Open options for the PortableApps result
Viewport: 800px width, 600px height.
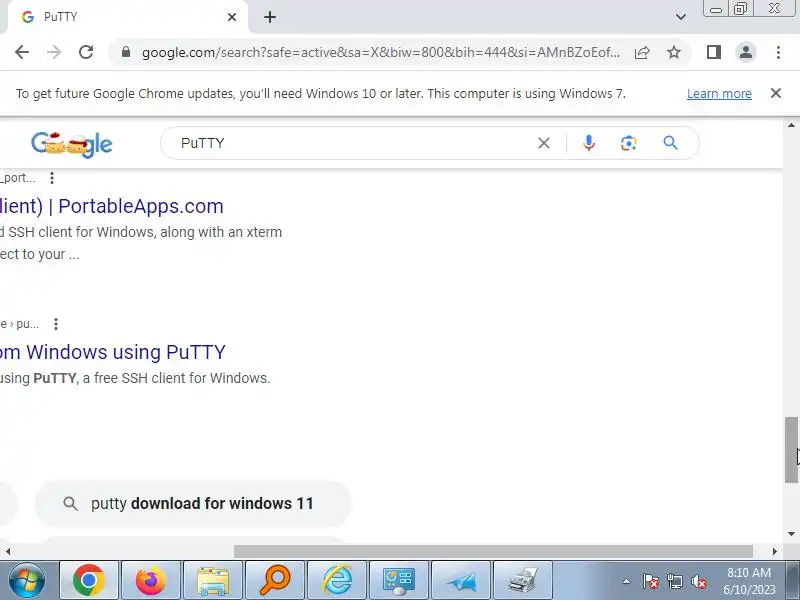point(52,178)
